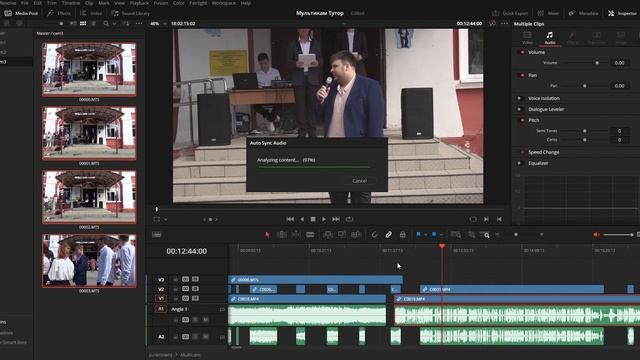This screenshot has height=360, width=640.
Task: Toggle the Snapping magnet icon
Action: click(x=374, y=235)
